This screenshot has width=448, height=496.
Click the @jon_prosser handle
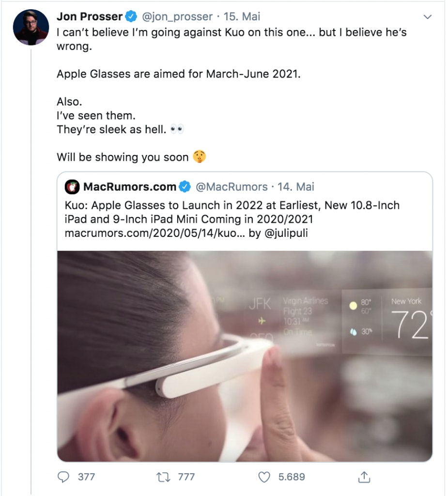tap(176, 17)
